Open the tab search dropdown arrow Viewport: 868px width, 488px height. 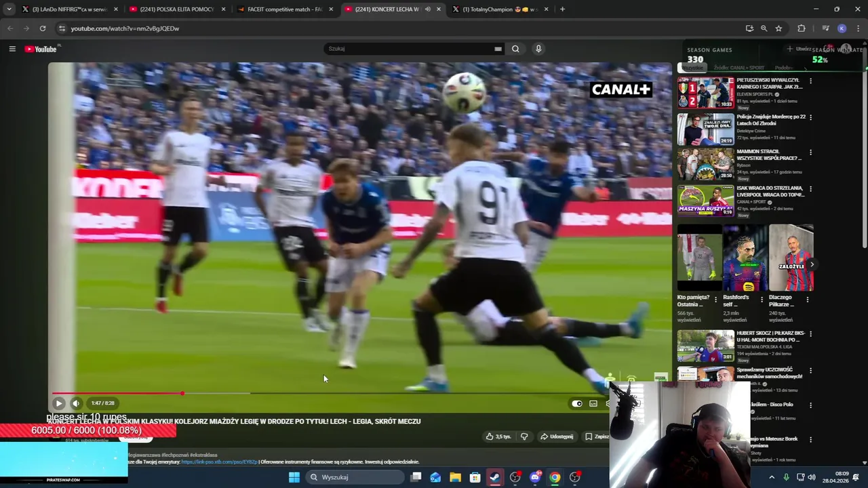[x=9, y=9]
